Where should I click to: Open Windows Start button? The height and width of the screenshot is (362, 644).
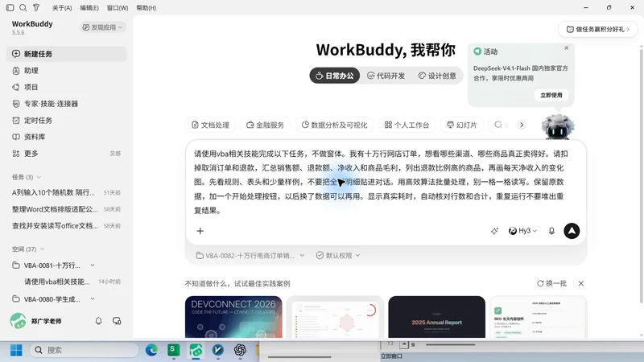pyautogui.click(x=16, y=350)
